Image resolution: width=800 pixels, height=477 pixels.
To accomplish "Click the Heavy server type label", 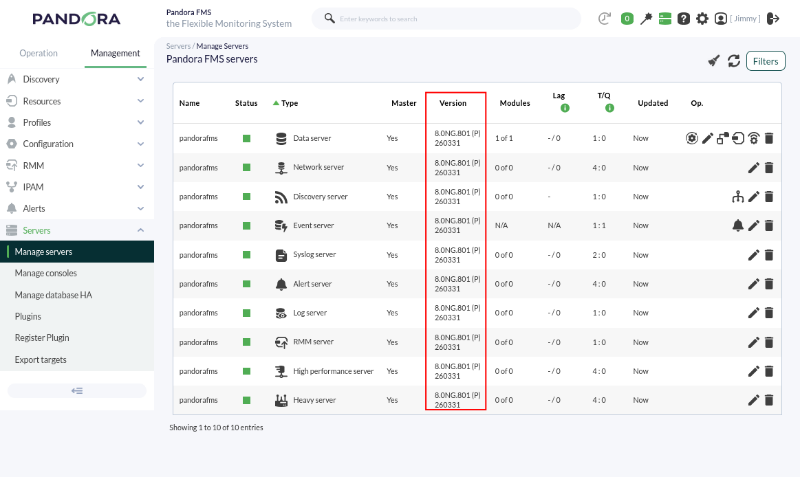I will pyautogui.click(x=314, y=400).
